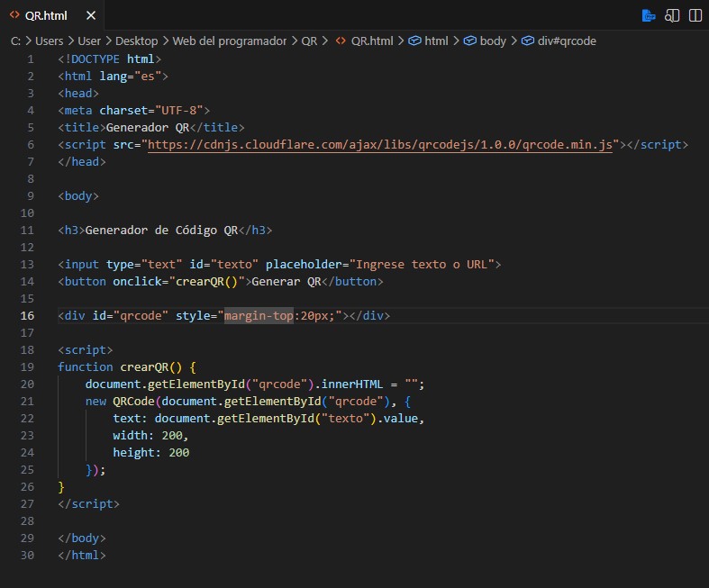Open the div#qrcode breadcrumb symbol
The height and width of the screenshot is (588, 709).
tap(567, 41)
